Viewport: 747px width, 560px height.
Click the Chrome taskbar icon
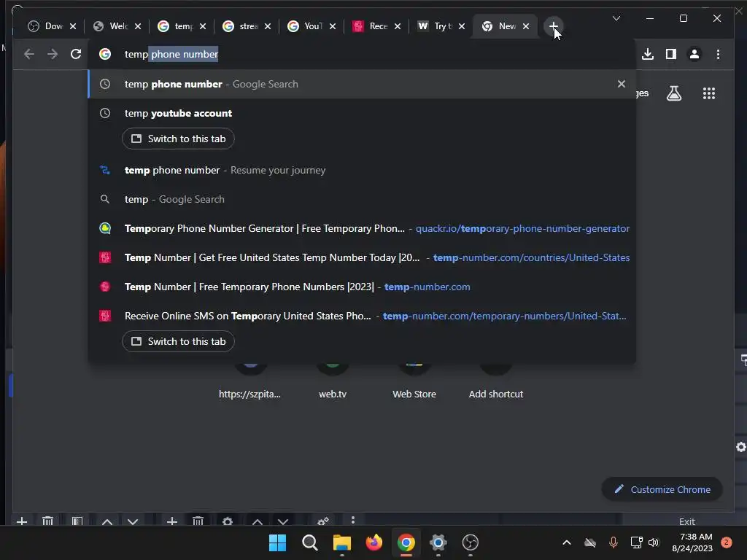pos(406,542)
